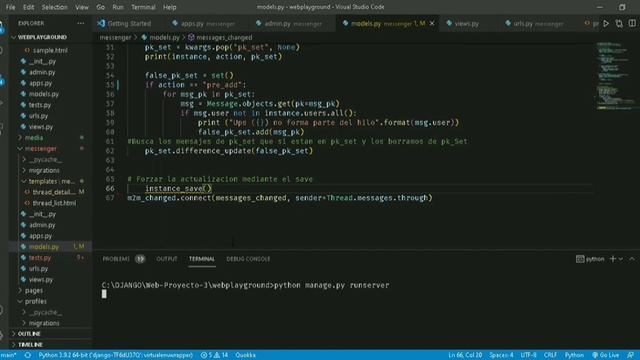Split the editor right
This screenshot has width=640, height=360.
click(x=632, y=24)
